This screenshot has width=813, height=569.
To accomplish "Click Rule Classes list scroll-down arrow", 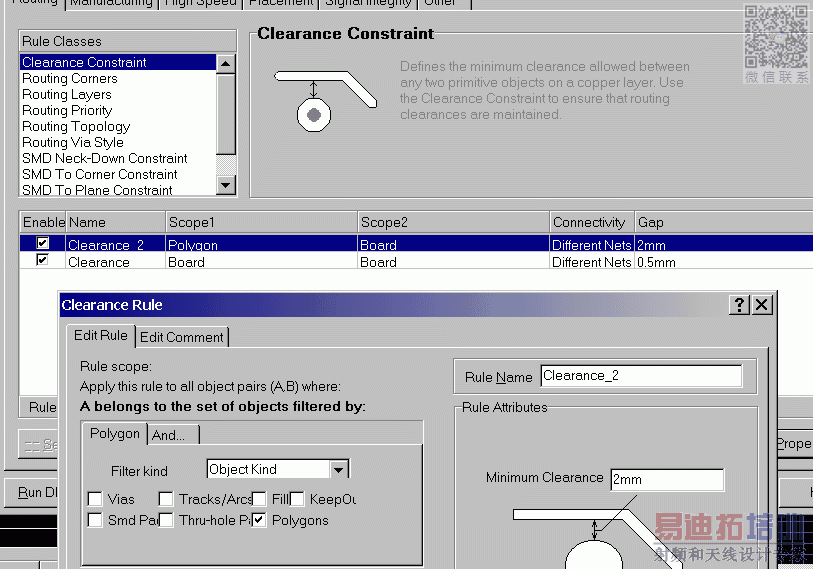I will coord(226,185).
